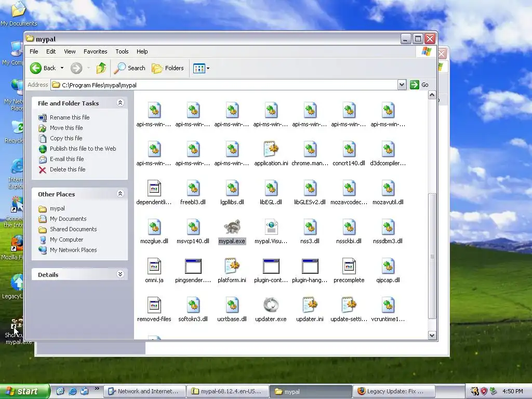Select the updater.ini file icon

click(310, 305)
